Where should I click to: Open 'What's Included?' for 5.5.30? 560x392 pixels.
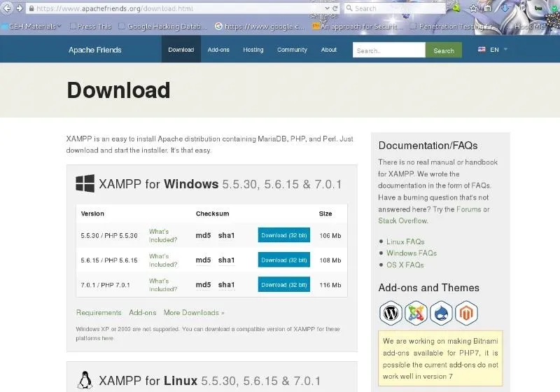click(163, 236)
